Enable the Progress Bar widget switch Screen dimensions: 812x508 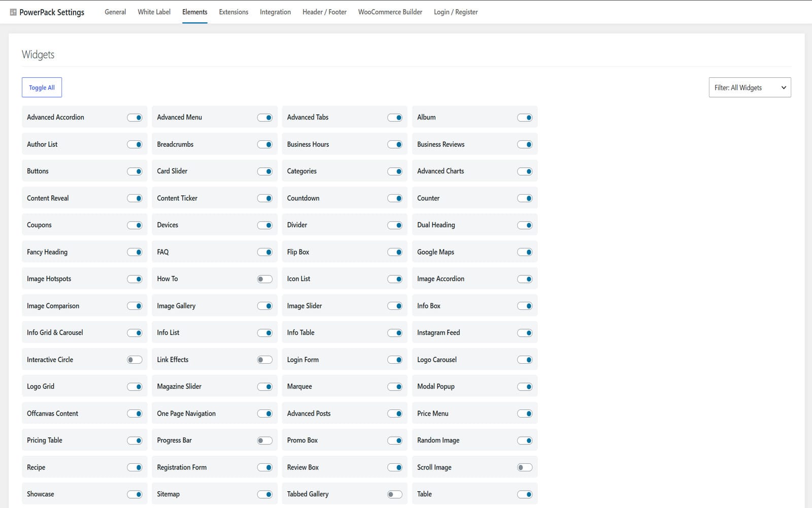[x=265, y=440]
